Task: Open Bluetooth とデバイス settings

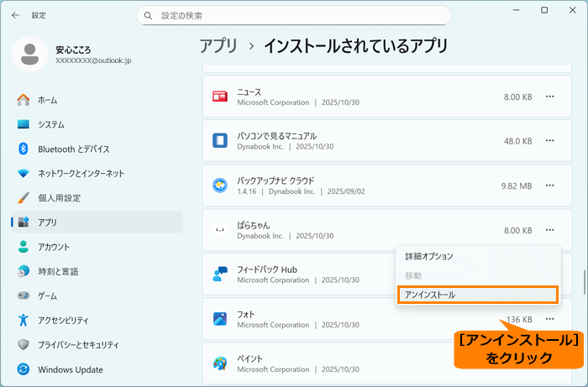Action: tap(97, 149)
